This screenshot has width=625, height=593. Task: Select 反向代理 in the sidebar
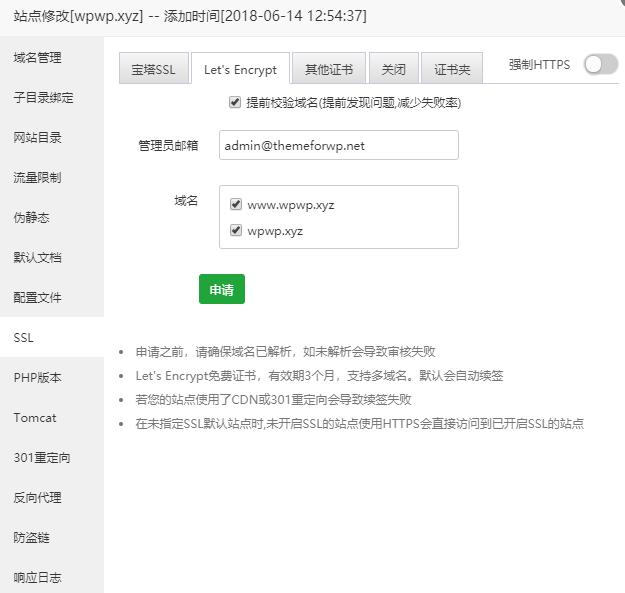[38, 497]
